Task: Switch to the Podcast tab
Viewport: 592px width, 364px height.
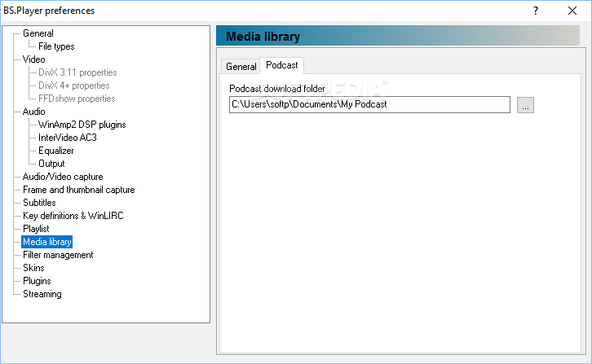Action: point(282,65)
